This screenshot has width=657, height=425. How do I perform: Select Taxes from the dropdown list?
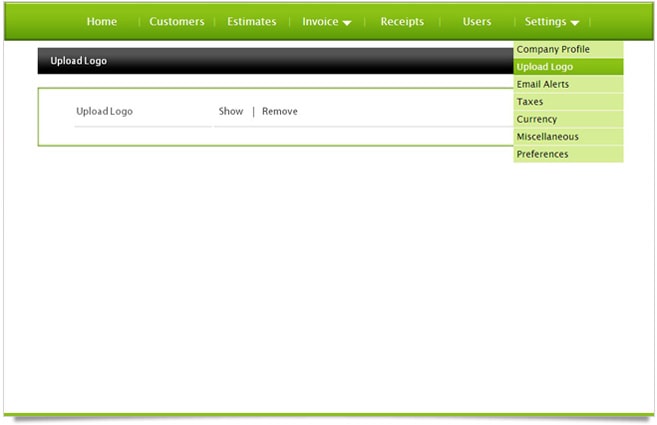568,102
